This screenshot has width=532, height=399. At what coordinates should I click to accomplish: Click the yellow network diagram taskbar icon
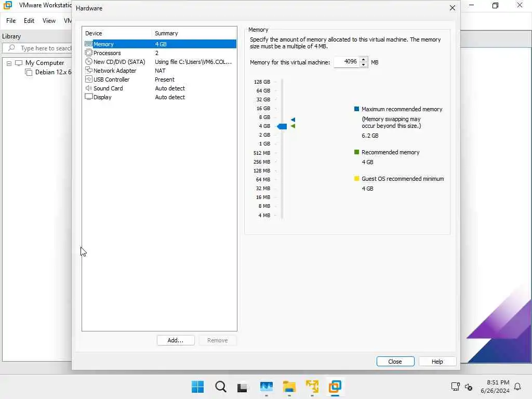(312, 387)
